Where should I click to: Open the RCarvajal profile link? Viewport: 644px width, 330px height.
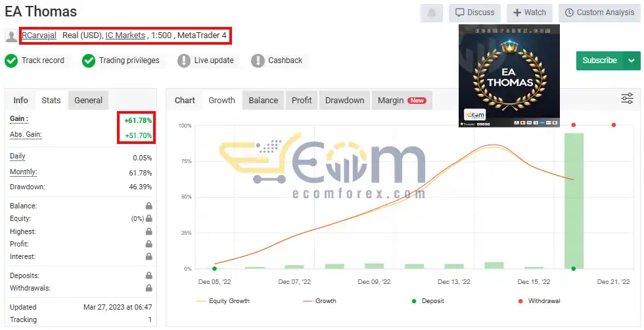pos(39,35)
